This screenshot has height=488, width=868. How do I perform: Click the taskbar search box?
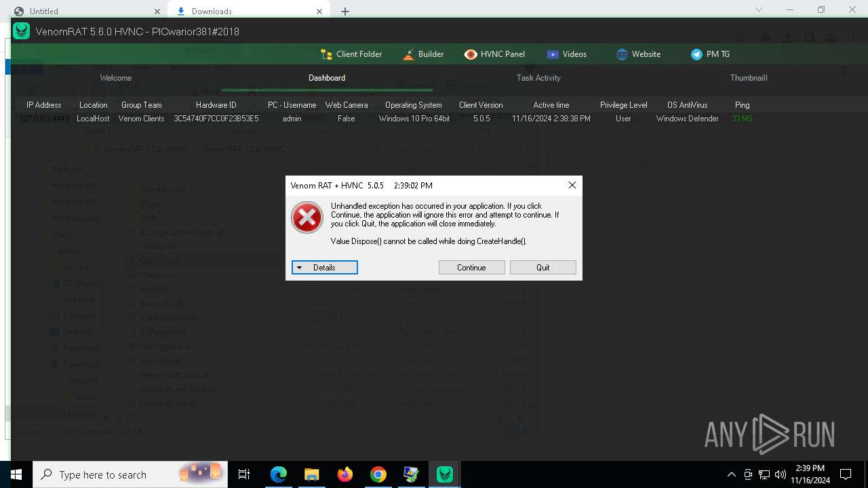pyautogui.click(x=129, y=474)
